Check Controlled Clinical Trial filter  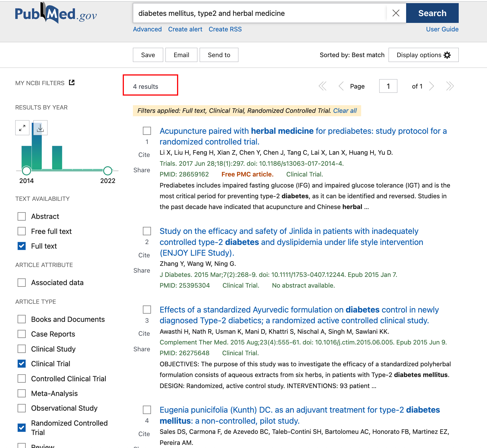coord(22,379)
